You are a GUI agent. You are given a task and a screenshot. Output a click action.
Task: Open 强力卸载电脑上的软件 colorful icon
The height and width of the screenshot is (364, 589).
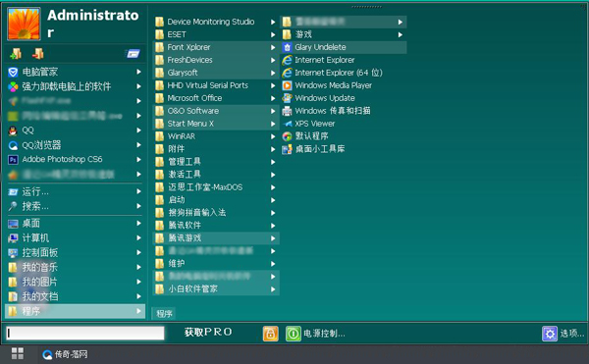point(13,86)
